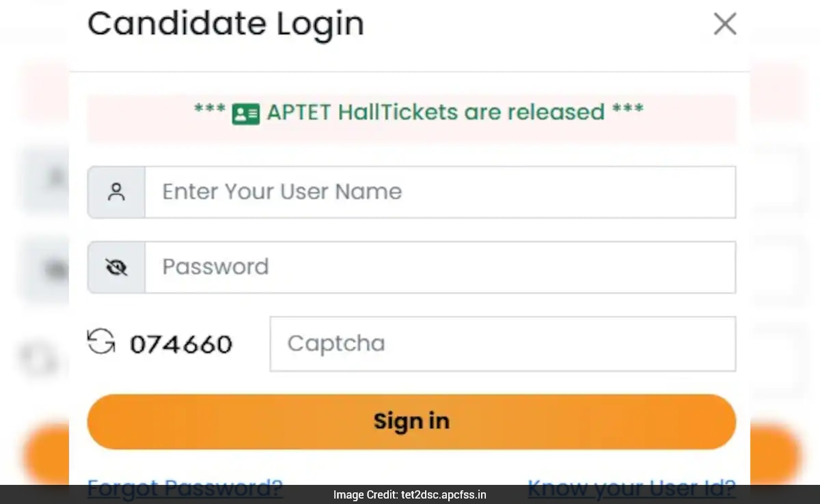Screen dimensions: 820x504
Task: Click the user profile icon
Action: 117,192
